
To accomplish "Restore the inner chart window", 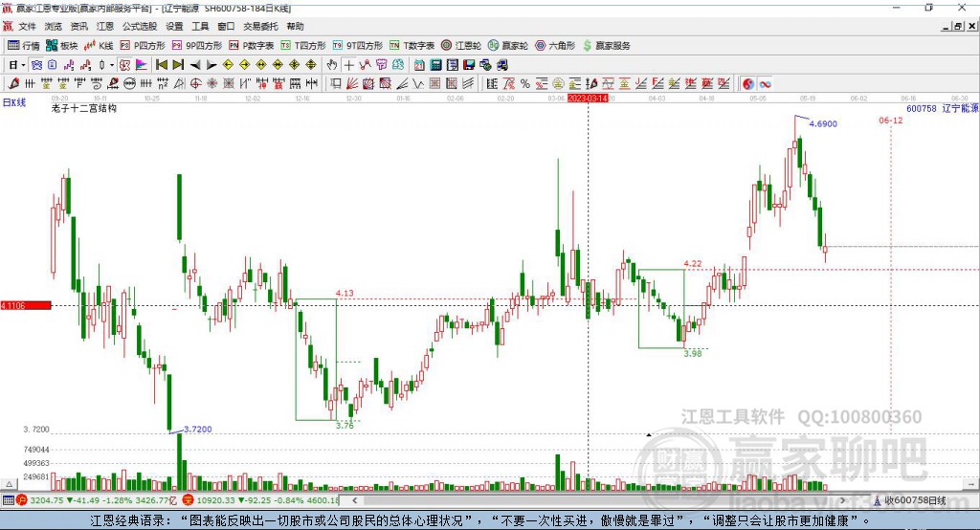I will (x=958, y=26).
